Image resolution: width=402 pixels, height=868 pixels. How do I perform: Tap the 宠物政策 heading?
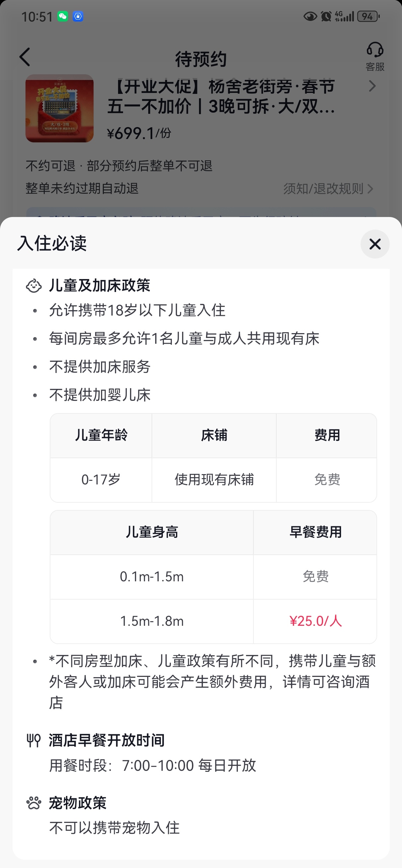pyautogui.click(x=78, y=803)
